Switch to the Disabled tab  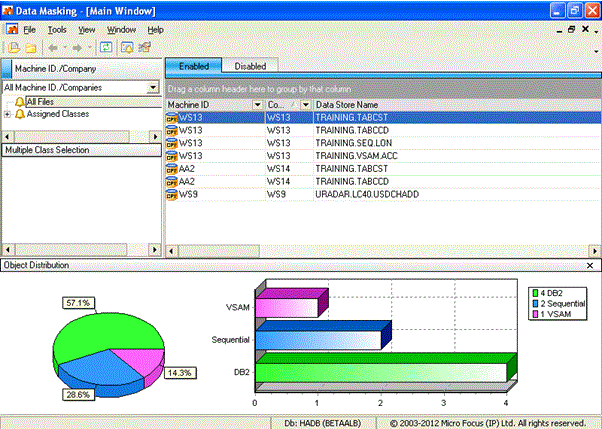(x=249, y=66)
